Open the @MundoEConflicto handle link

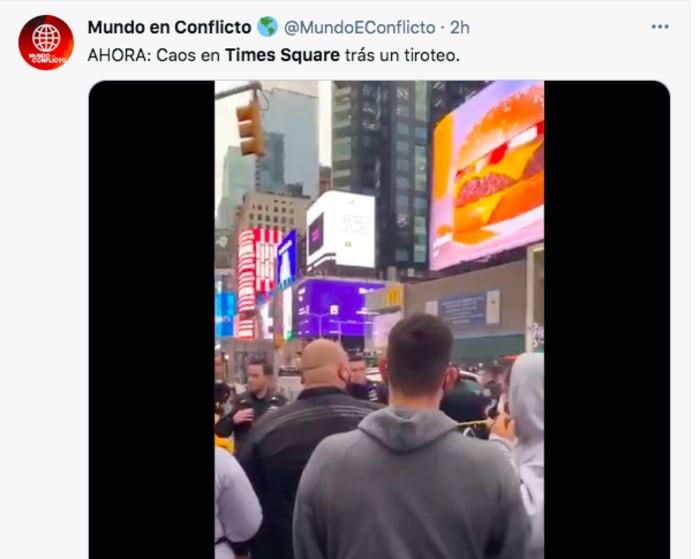[x=360, y=28]
